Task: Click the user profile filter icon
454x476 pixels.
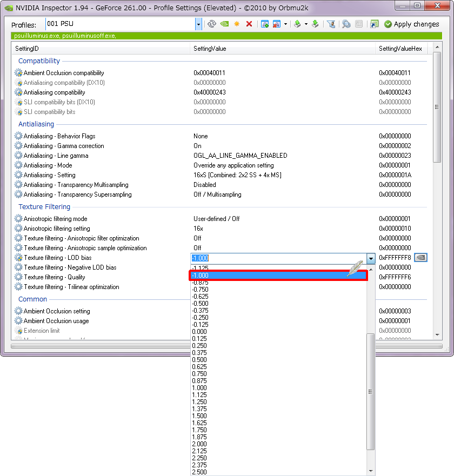Action: click(x=331, y=24)
